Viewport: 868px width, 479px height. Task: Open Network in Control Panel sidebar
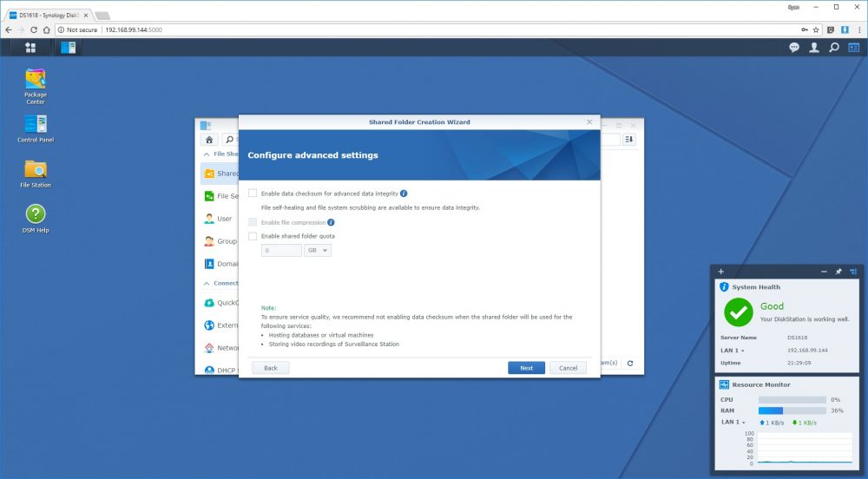(220, 349)
